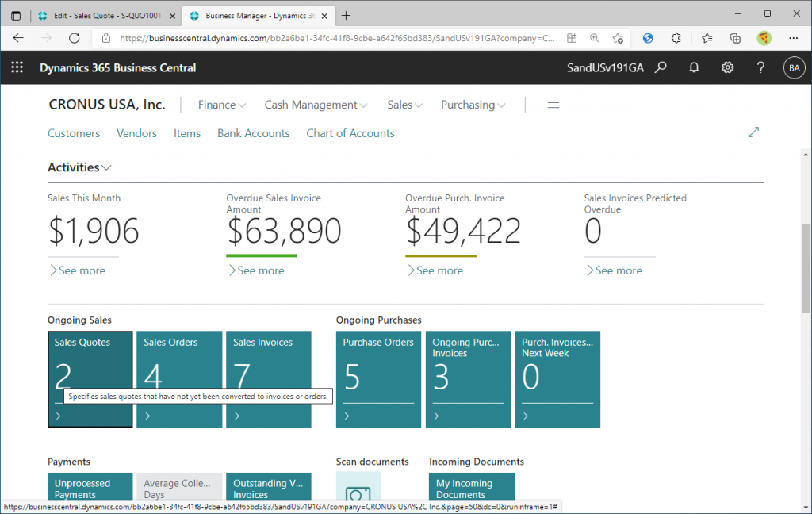This screenshot has height=514, width=812.
Task: Open a new browser tab
Action: pyautogui.click(x=346, y=16)
